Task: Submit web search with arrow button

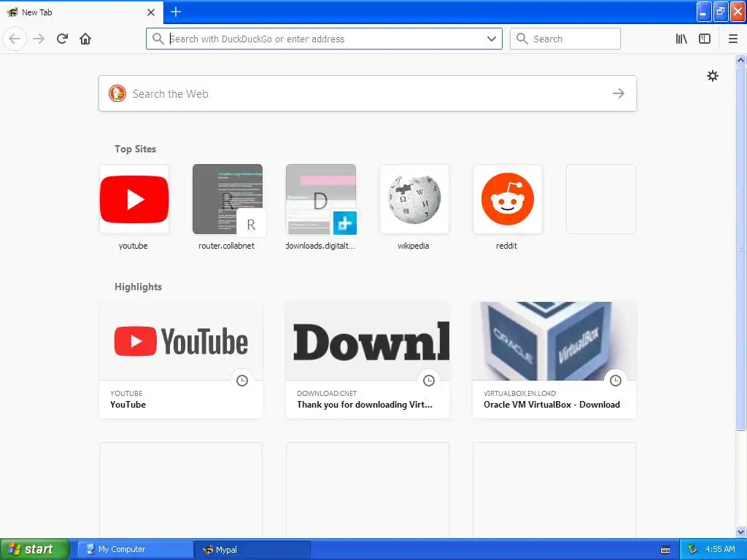Action: 619,93
